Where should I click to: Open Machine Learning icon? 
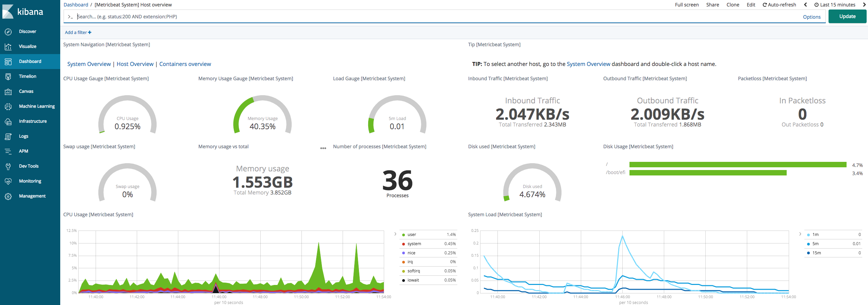pos(8,106)
